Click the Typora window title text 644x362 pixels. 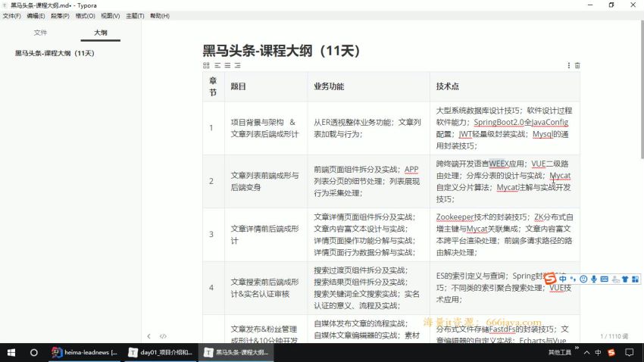click(53, 5)
